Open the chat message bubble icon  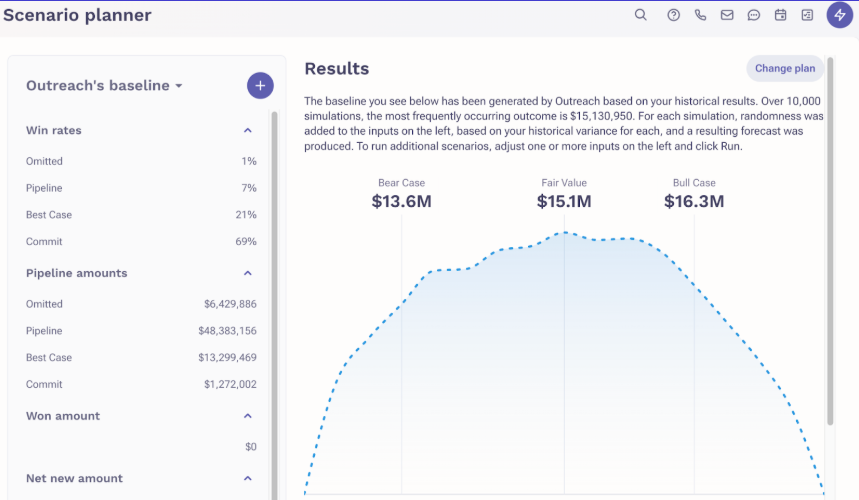[754, 15]
